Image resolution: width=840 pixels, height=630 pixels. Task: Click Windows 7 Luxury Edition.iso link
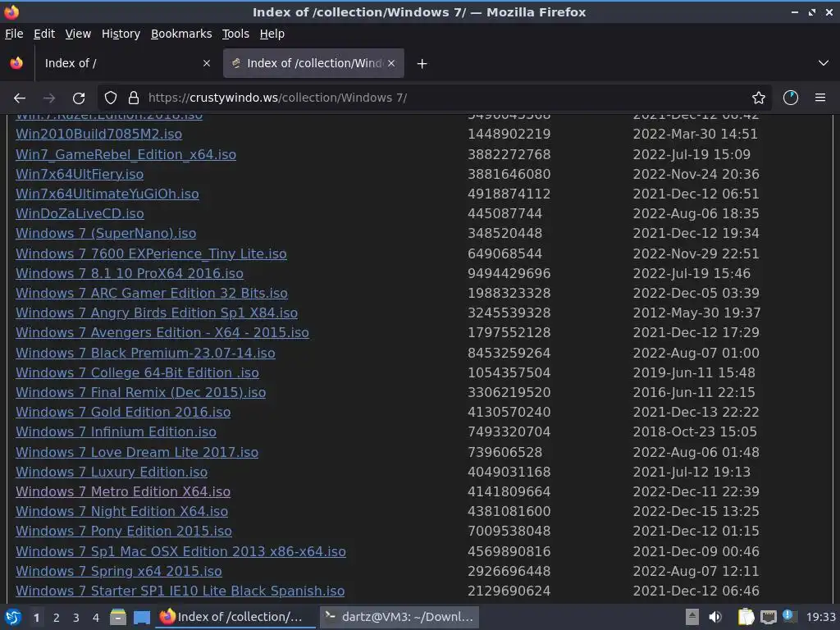pyautogui.click(x=112, y=472)
